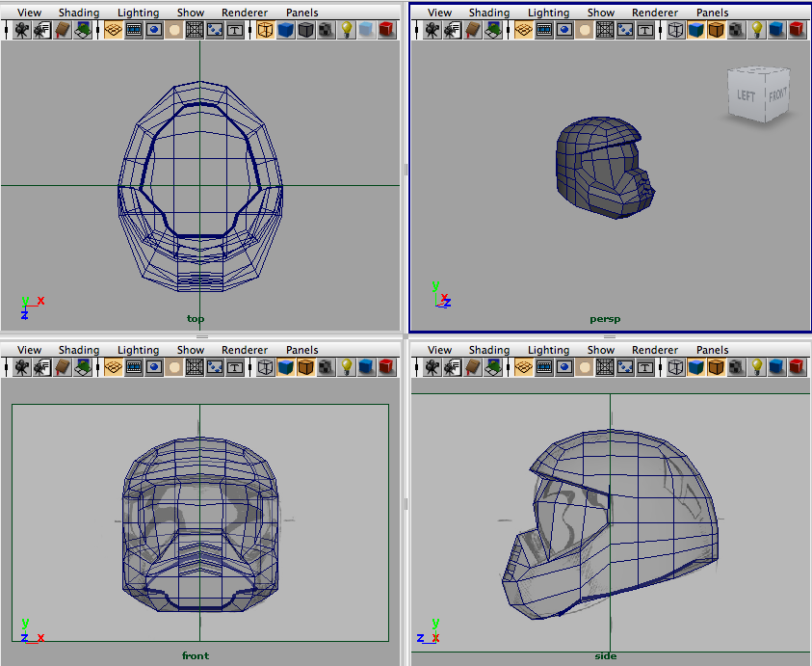Open the Renderer menu in side panel
This screenshot has height=666, width=812.
click(655, 350)
